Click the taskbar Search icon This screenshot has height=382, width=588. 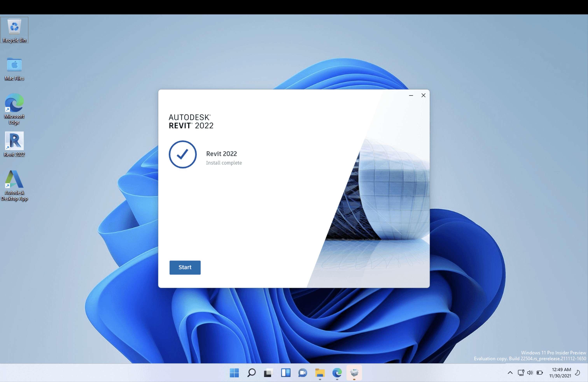pyautogui.click(x=251, y=373)
